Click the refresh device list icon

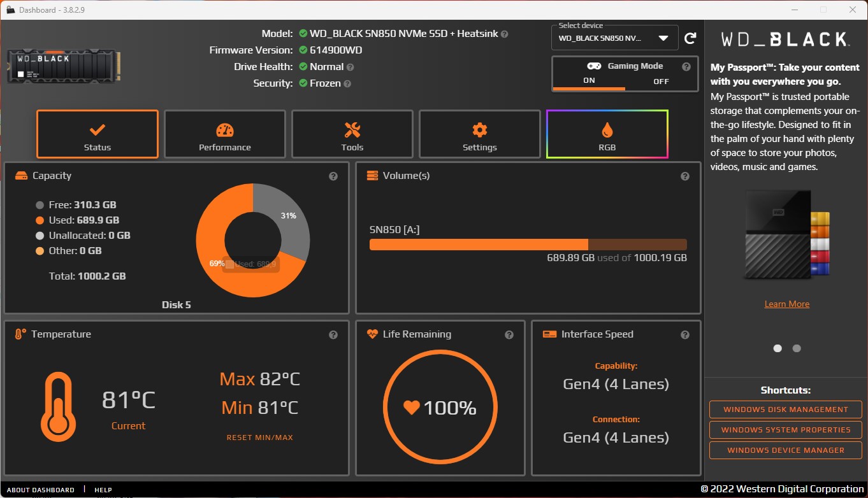690,38
